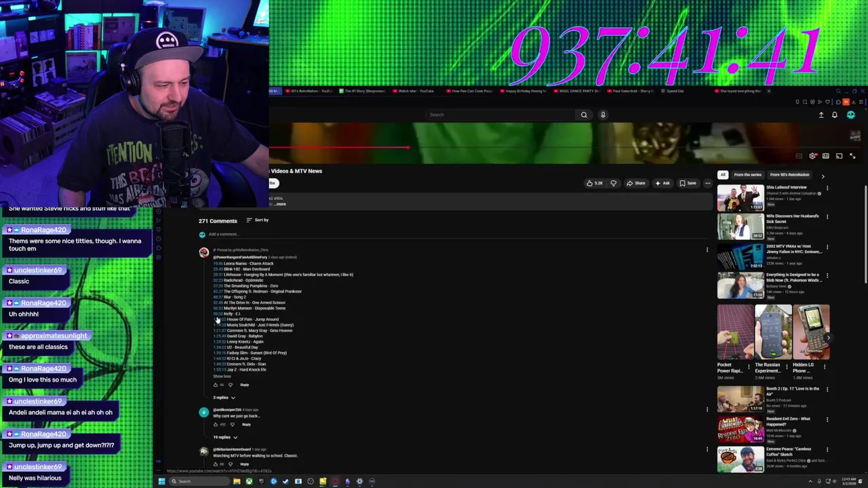The width and height of the screenshot is (868, 488).
Task: Open File Explorer from the taskbar
Action: (237, 481)
